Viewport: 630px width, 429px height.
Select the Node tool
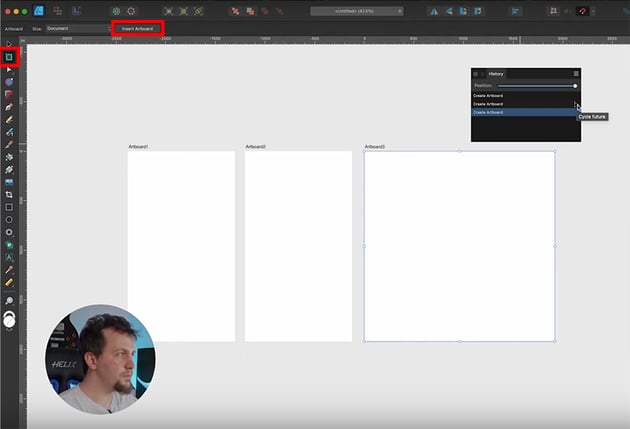(x=9, y=70)
